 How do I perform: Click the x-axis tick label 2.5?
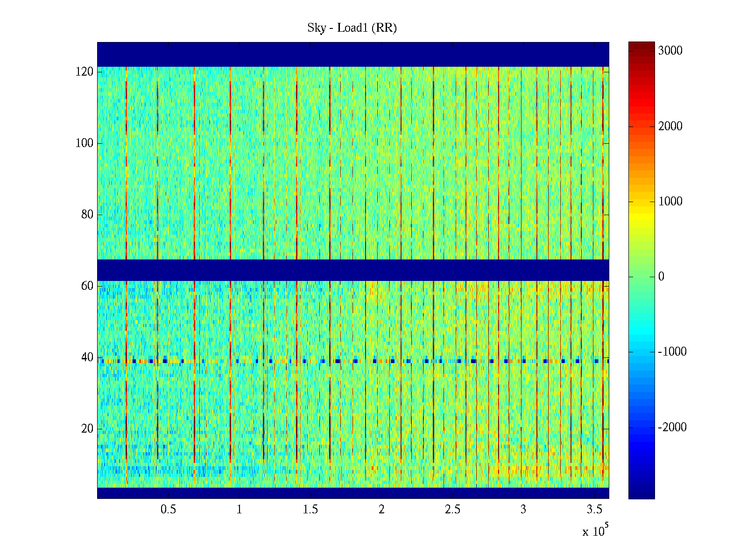coord(452,510)
